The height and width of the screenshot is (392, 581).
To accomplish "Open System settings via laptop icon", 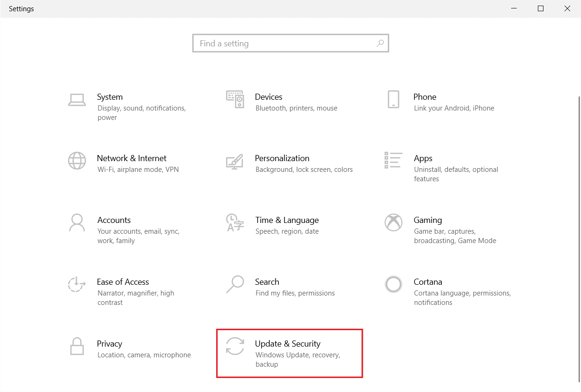I will (77, 99).
